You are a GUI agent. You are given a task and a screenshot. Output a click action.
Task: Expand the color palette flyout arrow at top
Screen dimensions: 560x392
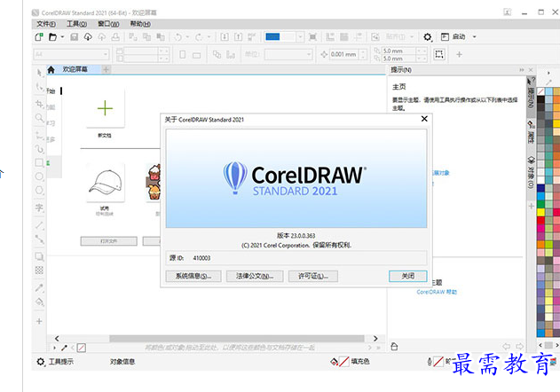tap(549, 74)
